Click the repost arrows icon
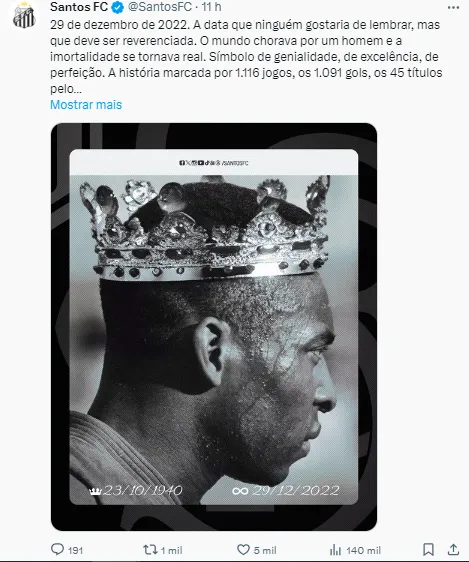This screenshot has width=469, height=562. (x=150, y=549)
